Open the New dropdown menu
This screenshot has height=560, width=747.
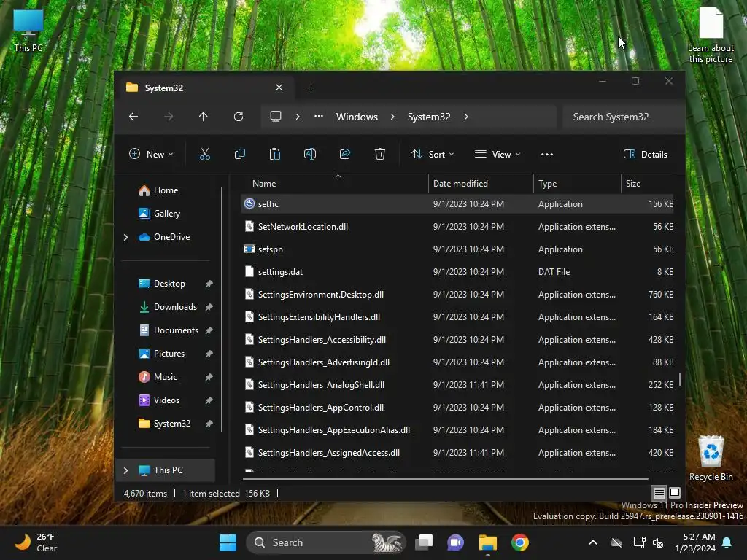click(x=151, y=155)
